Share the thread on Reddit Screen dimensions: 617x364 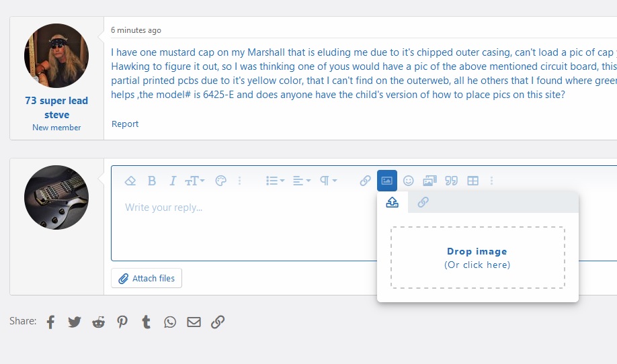point(99,322)
